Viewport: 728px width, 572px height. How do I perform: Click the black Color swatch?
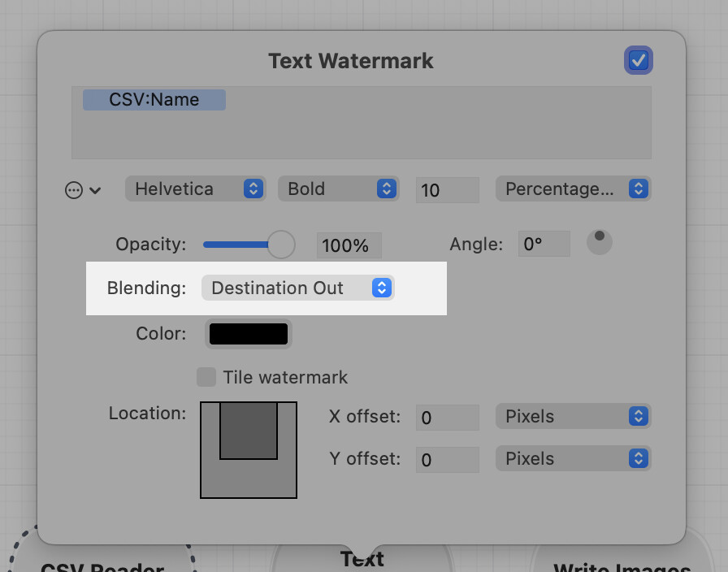coord(249,334)
